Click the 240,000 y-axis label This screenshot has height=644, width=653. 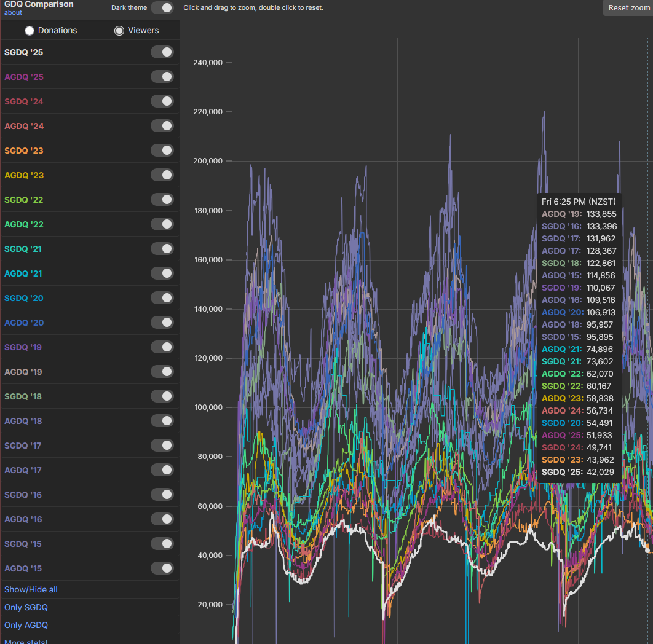click(x=208, y=63)
